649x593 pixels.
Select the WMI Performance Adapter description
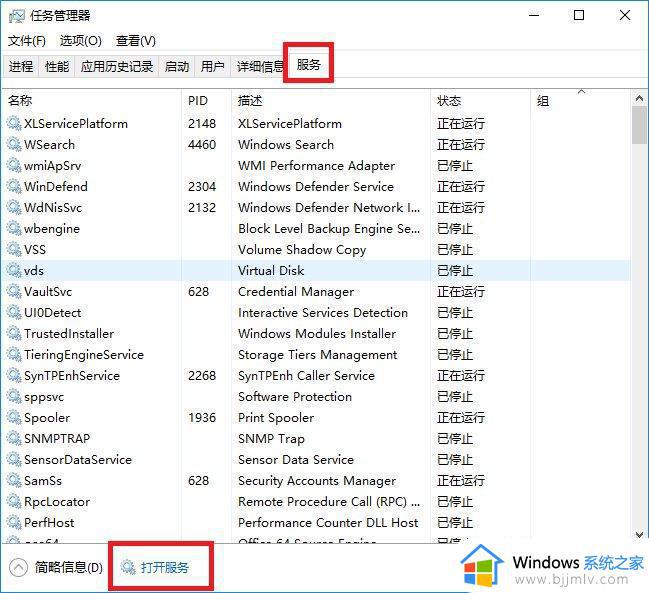[316, 166]
